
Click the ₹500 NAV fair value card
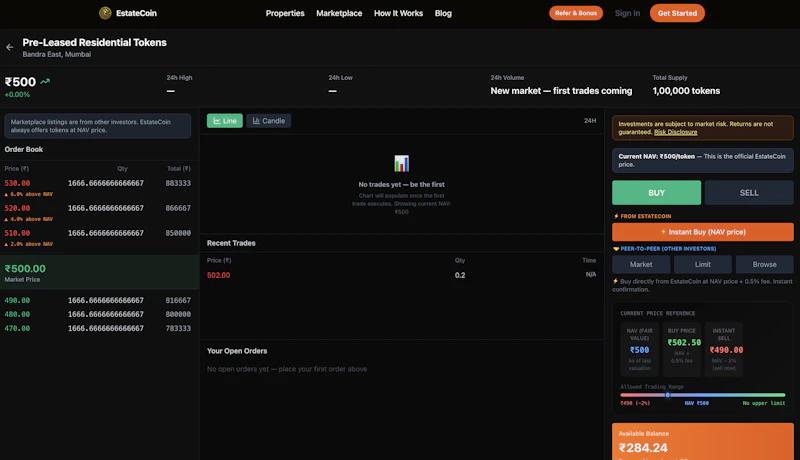pyautogui.click(x=639, y=349)
